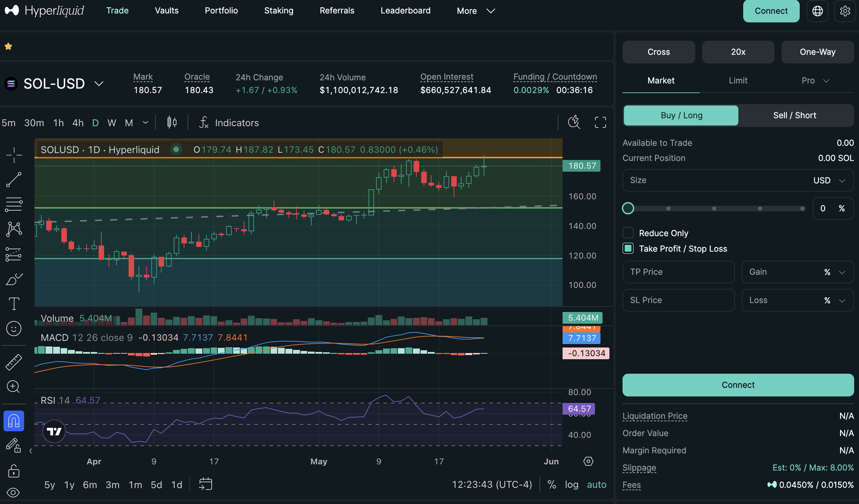Image resolution: width=859 pixels, height=504 pixels.
Task: Open the Cross margin mode button
Action: click(x=659, y=52)
